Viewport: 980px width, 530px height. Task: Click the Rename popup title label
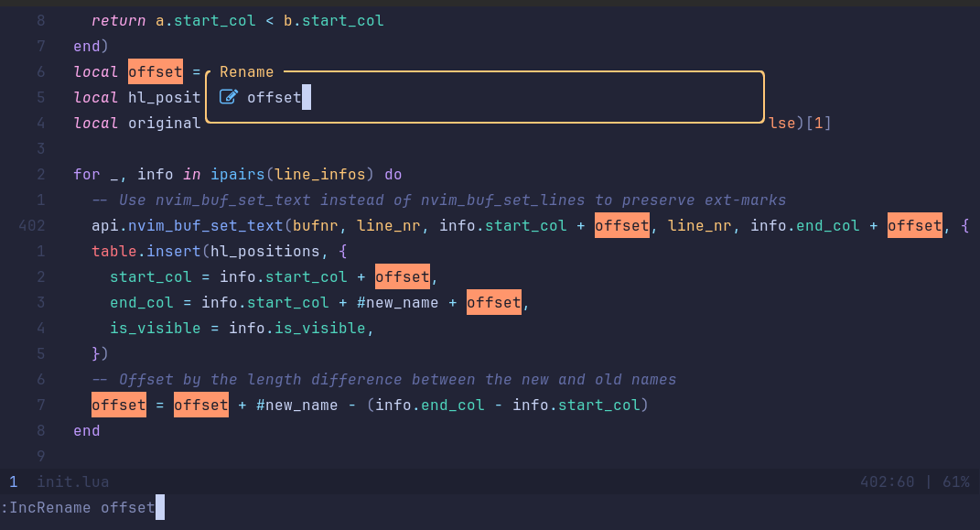click(247, 71)
